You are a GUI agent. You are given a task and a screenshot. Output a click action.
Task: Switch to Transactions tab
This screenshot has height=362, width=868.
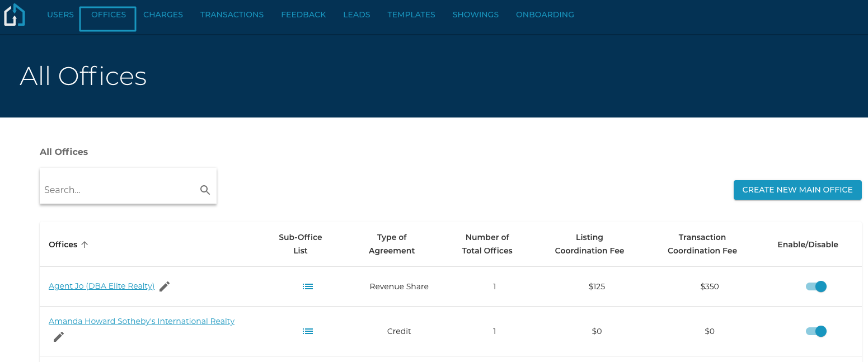232,15
